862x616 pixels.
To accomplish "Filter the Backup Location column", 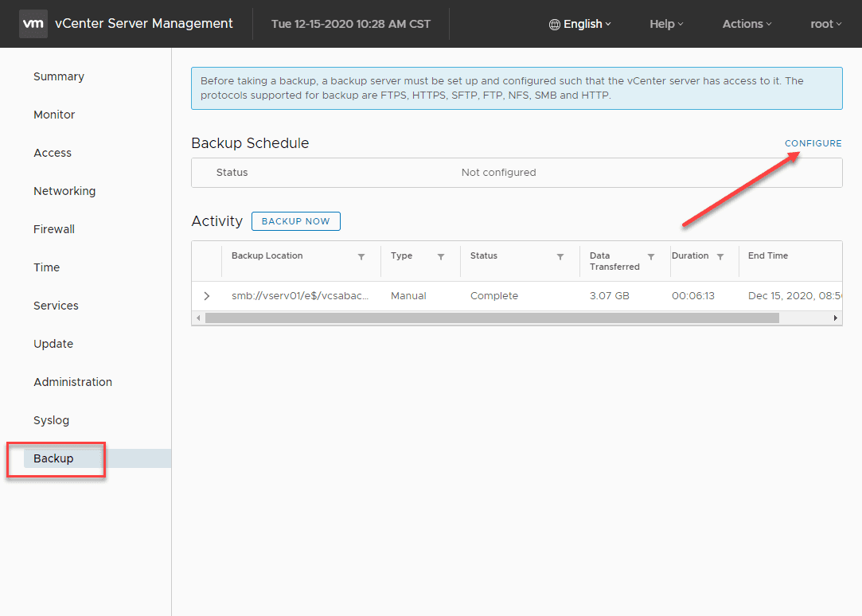I will pos(361,256).
